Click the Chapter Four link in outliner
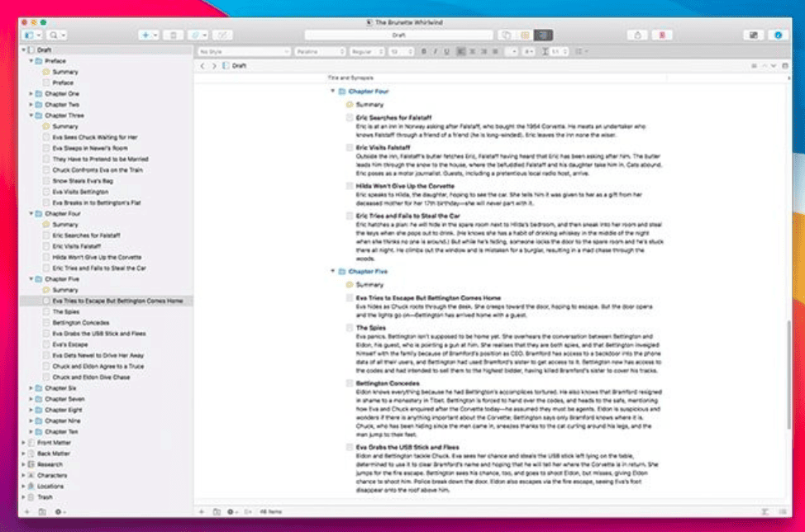The width and height of the screenshot is (805, 532). click(x=368, y=92)
